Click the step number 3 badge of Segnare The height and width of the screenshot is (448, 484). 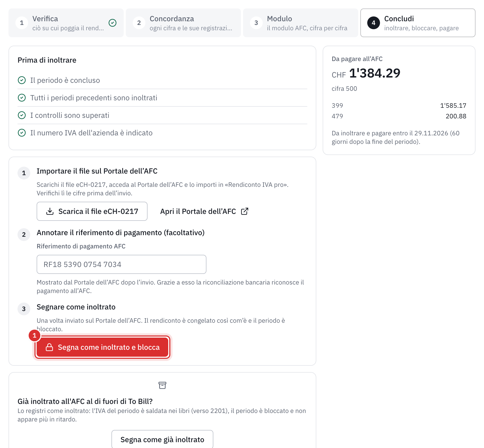[24, 309]
